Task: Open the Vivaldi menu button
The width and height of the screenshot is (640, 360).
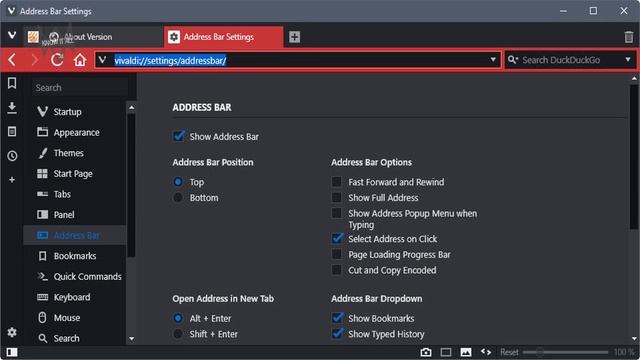Action: (x=12, y=36)
